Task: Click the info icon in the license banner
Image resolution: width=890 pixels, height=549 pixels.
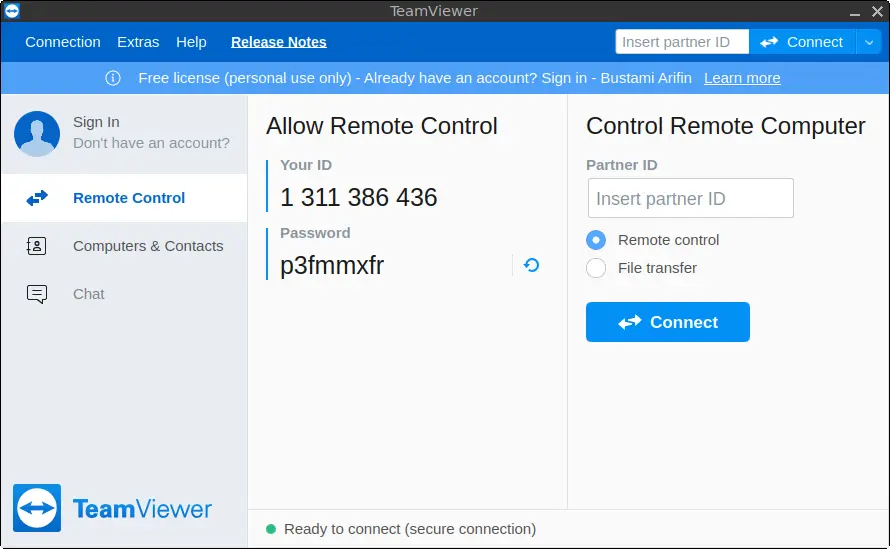Action: tap(113, 78)
